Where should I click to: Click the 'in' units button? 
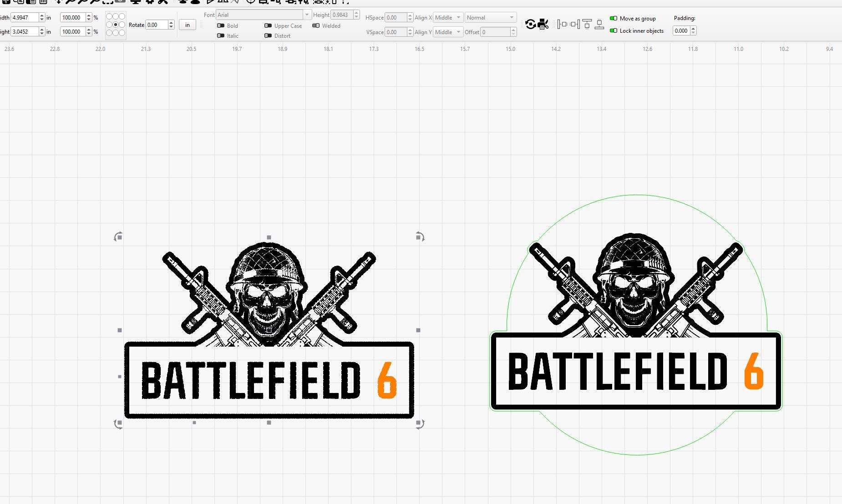(188, 25)
